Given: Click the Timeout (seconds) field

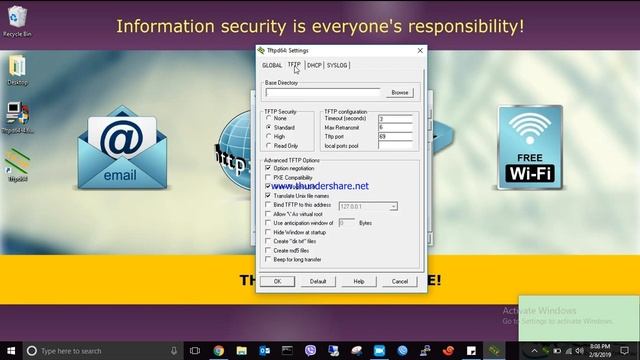Looking at the screenshot, I should pos(395,119).
